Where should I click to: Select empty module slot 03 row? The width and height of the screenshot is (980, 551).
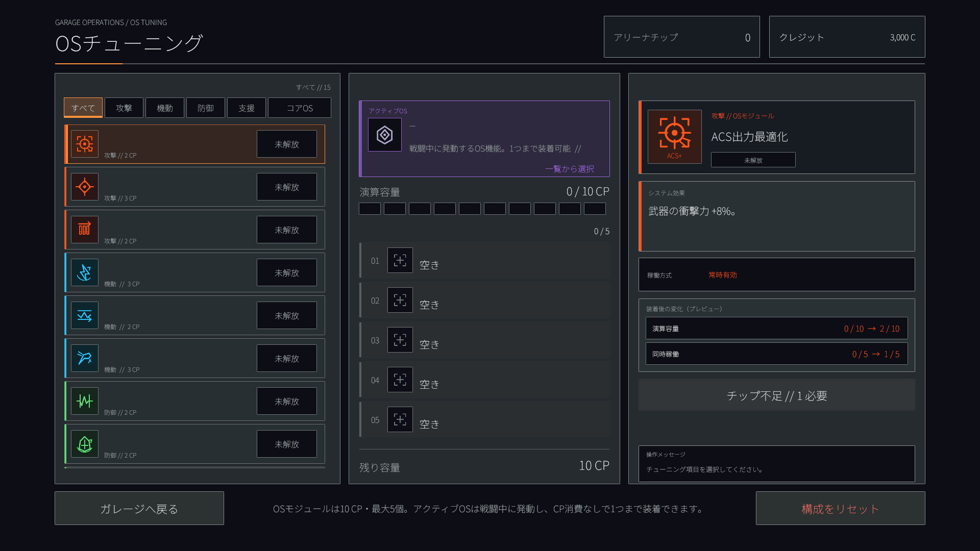coord(484,340)
